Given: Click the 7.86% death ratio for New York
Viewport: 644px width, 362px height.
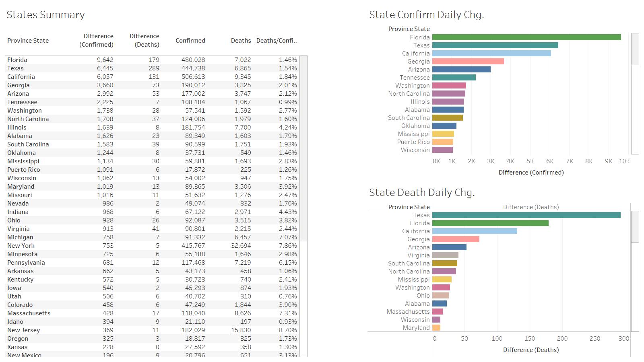Looking at the screenshot, I should 288,246.
